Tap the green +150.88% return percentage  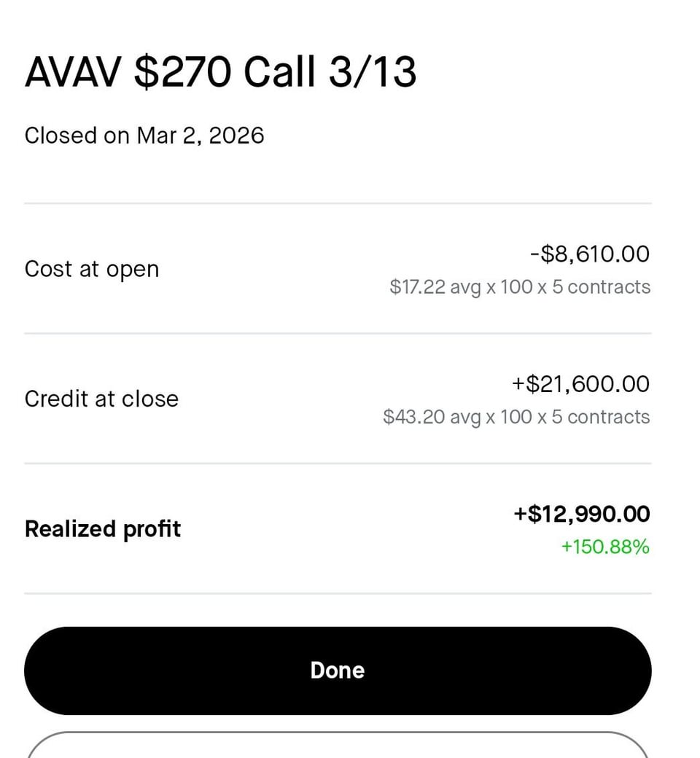point(605,547)
